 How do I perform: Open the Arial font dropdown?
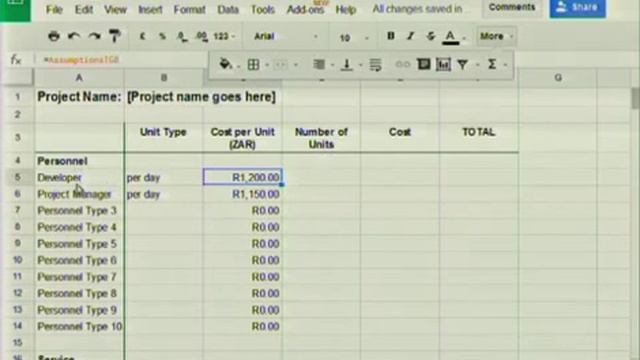point(286,36)
